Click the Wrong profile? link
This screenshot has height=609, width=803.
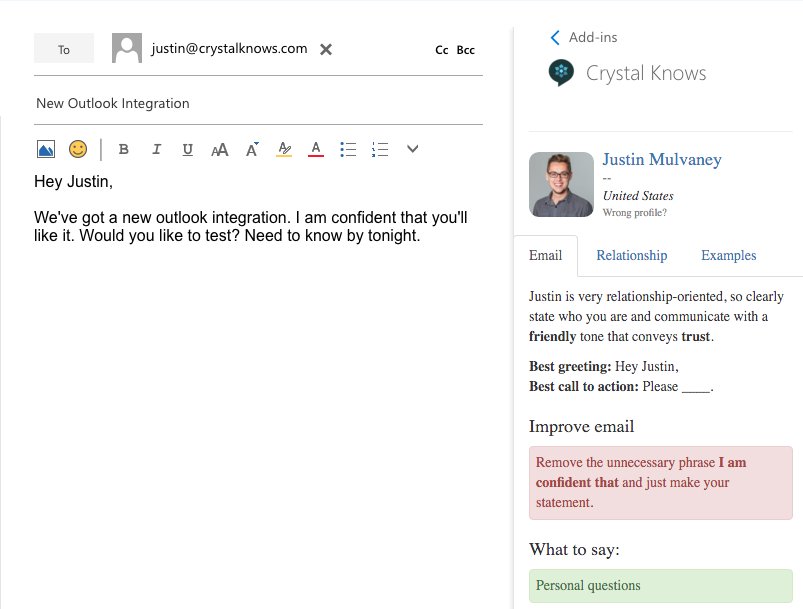(x=635, y=213)
